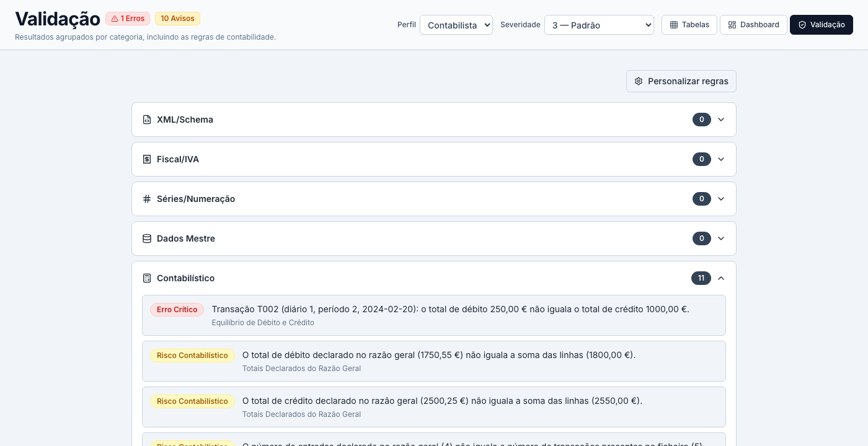The image size is (868, 446).
Task: Expand the Fiscal/IVA section chevron
Action: tap(721, 159)
